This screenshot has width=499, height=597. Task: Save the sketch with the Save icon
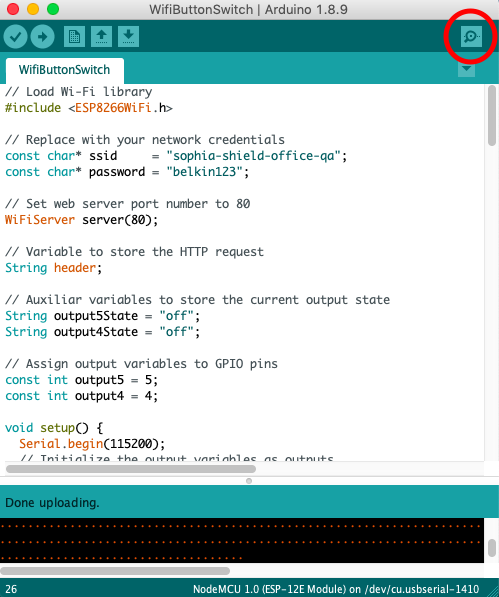click(x=128, y=37)
